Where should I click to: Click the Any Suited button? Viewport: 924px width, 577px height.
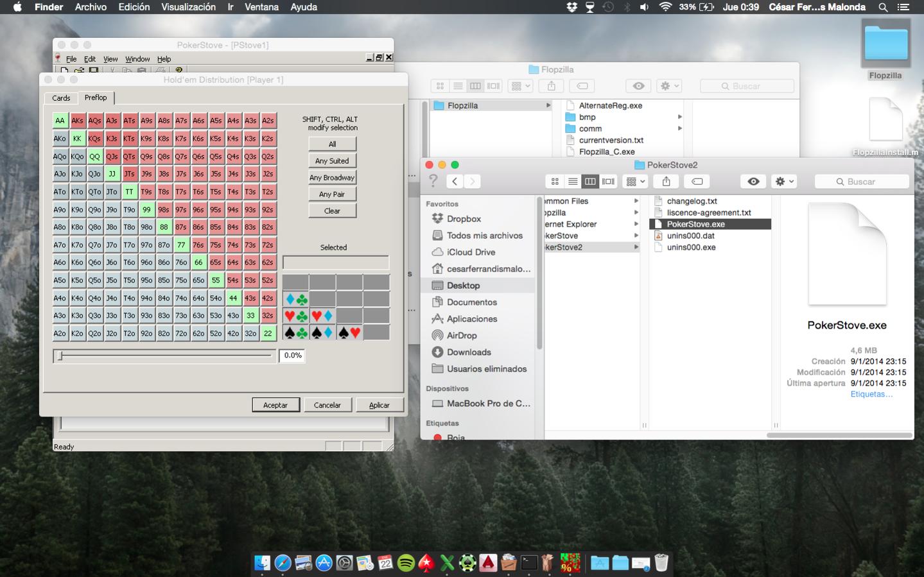pos(332,161)
